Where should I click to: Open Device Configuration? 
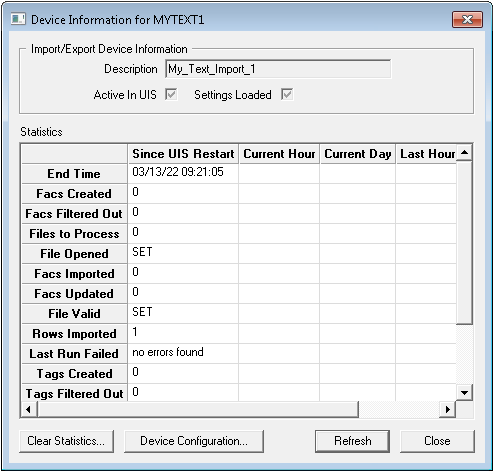pos(194,441)
